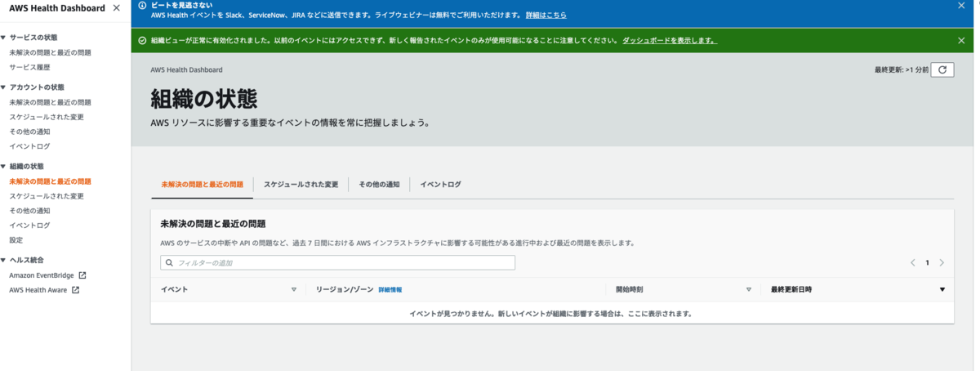Sort by イベント column arrow
Image resolution: width=980 pixels, height=371 pixels.
(294, 290)
